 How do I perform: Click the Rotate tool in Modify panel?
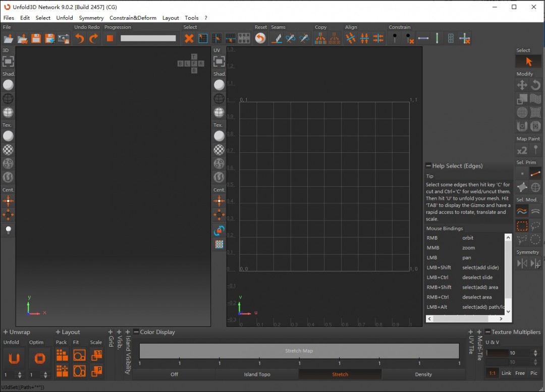click(535, 85)
